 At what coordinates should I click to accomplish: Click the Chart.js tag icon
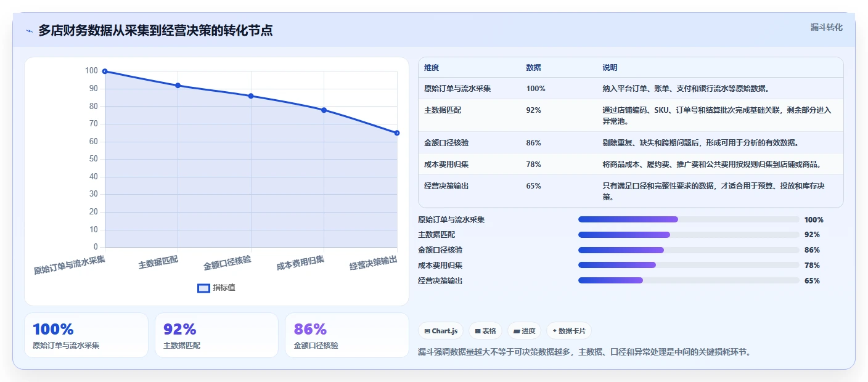(x=427, y=331)
